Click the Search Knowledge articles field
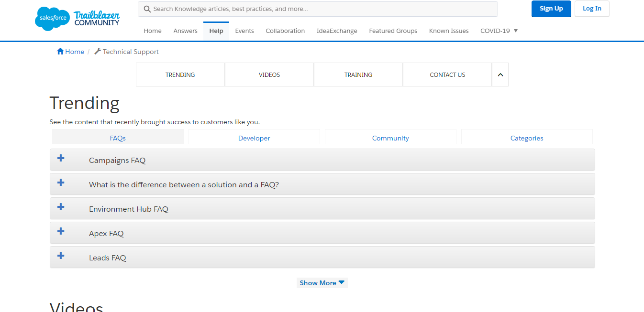Viewport: 644px width, 312px height. pos(318,9)
